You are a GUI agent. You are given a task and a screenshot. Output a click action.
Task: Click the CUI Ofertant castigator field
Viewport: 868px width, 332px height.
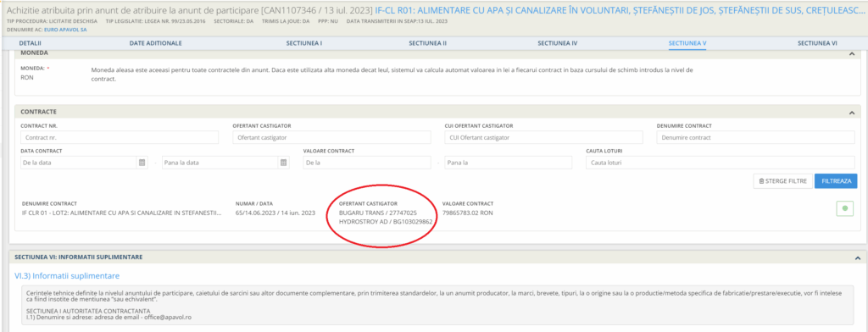(543, 137)
